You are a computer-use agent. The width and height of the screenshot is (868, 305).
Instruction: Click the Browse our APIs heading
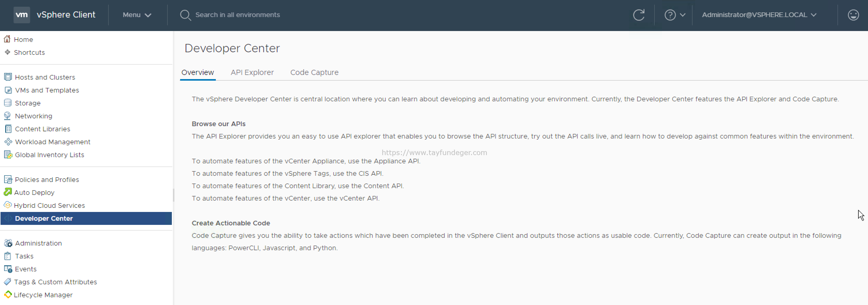pos(219,124)
